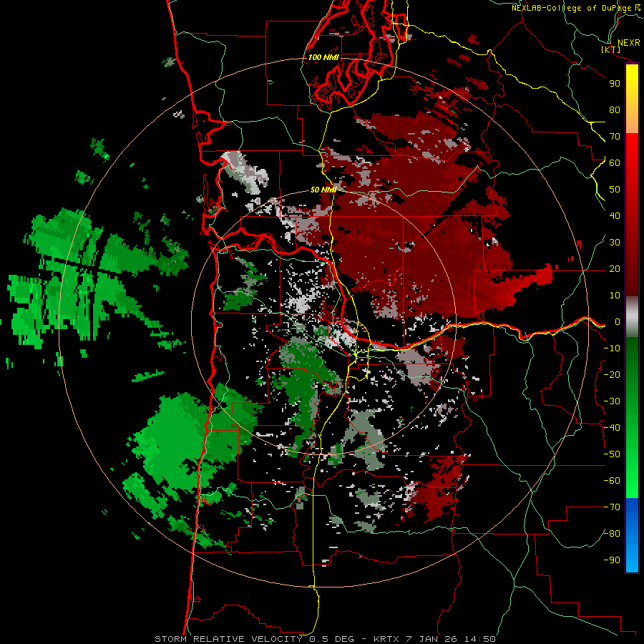Click the 0 value on velocity scale
This screenshot has width=644, height=644.
617,322
